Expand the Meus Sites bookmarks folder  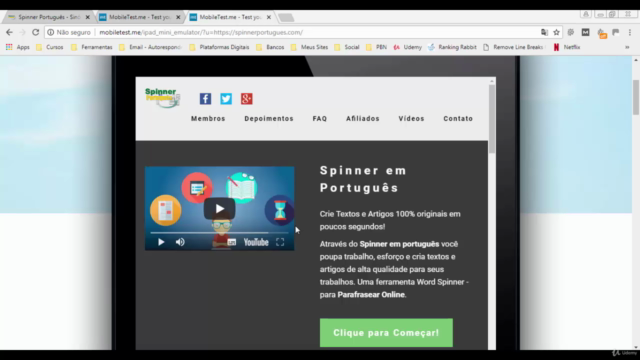point(309,47)
